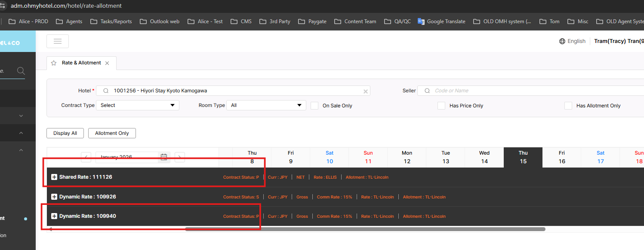Clear the Hotel field with X icon
The image size is (644, 250).
coord(366,91)
